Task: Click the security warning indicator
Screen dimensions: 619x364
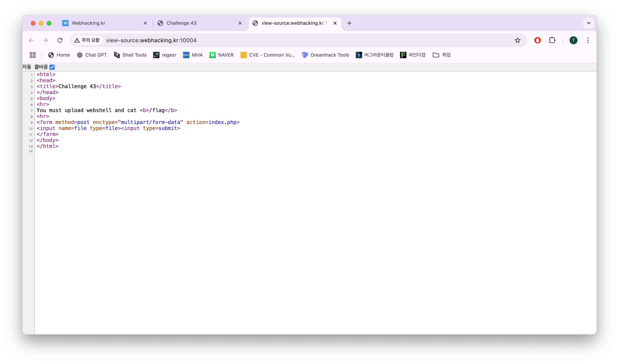Action: pos(87,40)
